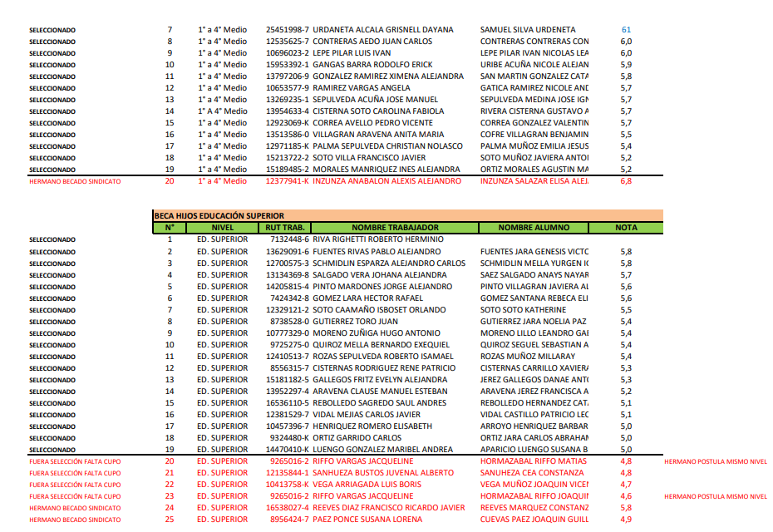Select student ROZAS MUÑOZ MILLARAY
This screenshot has width=773, height=532.
(528, 357)
